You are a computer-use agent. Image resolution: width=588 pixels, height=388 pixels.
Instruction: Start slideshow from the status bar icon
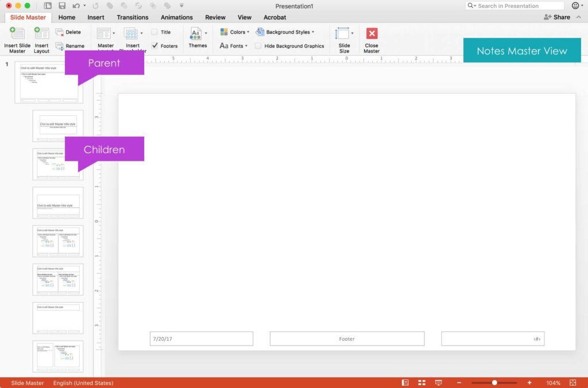coord(438,382)
